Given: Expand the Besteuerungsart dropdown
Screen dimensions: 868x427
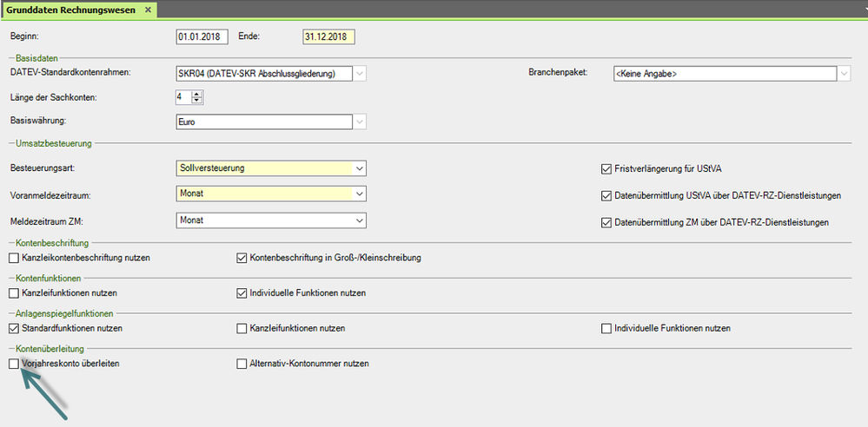Looking at the screenshot, I should 360,168.
